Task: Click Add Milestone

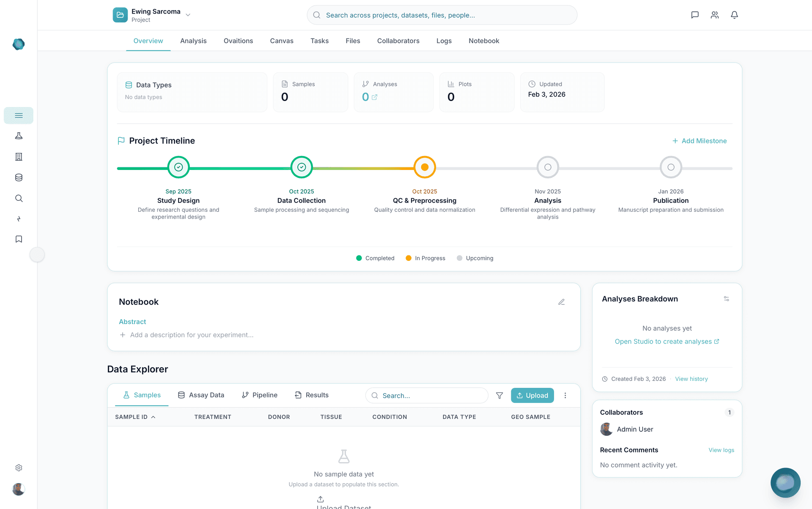Action: click(700, 141)
